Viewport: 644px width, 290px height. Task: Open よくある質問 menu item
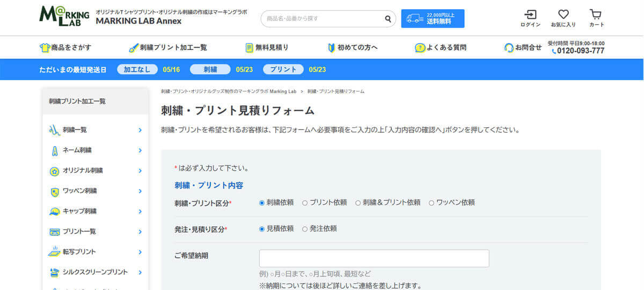441,48
